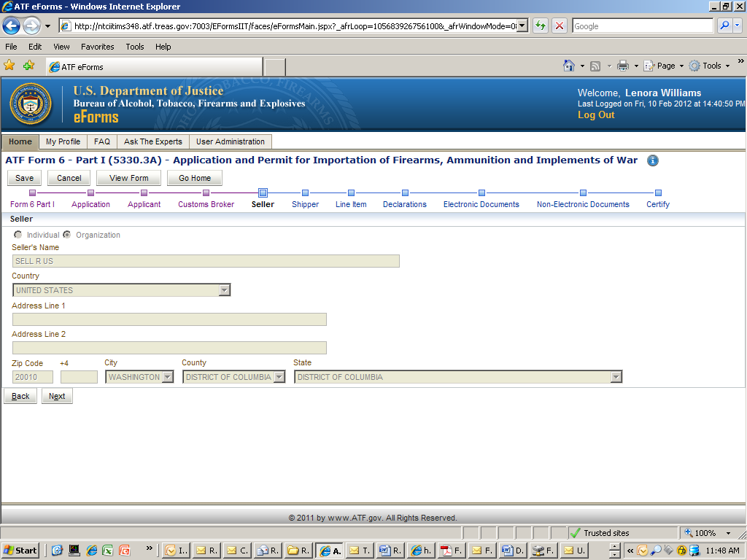Open the Country dropdown
This screenshot has height=560, width=747.
(225, 290)
